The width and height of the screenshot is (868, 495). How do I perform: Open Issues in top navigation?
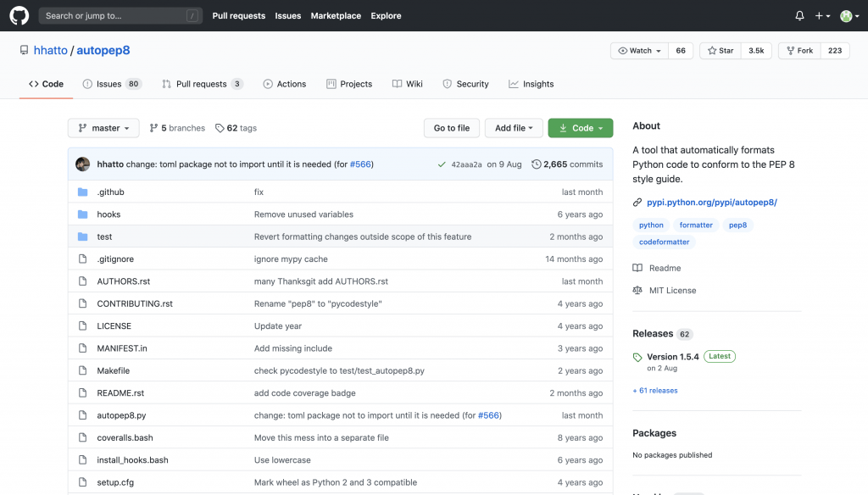coord(288,15)
